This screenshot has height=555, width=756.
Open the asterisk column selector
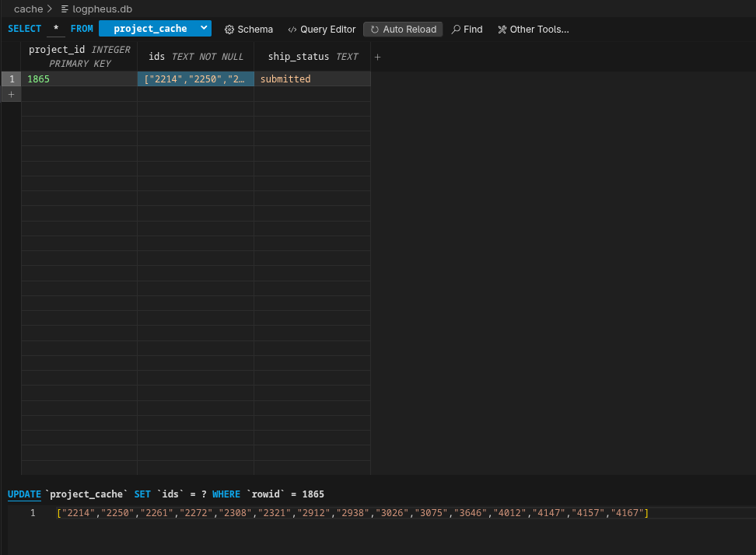[x=56, y=29]
